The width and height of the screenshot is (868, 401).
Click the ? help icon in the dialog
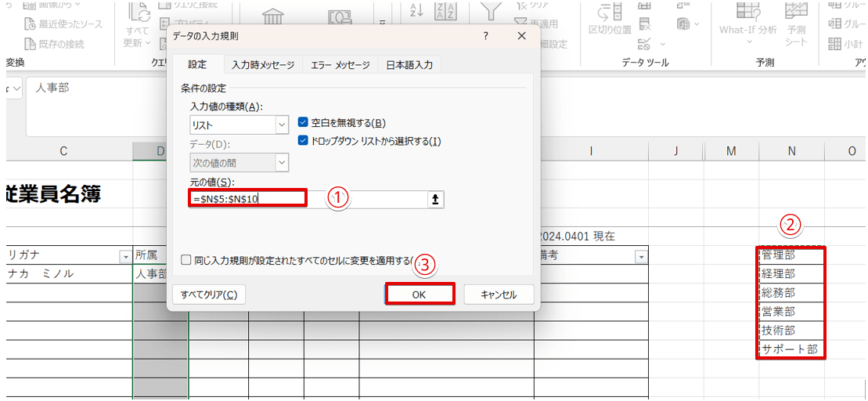485,37
